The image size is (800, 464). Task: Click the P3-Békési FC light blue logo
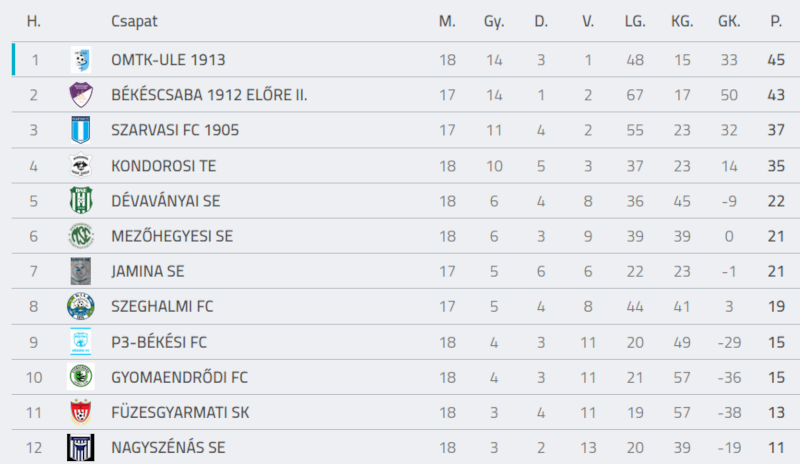point(81,341)
